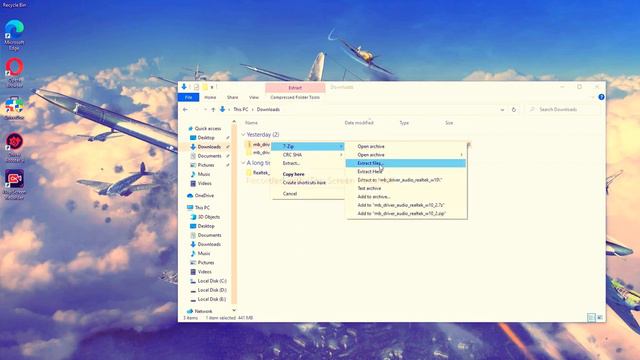Click the Explorer help question mark icon
Viewport: 640px width, 360px height.
pos(601,97)
